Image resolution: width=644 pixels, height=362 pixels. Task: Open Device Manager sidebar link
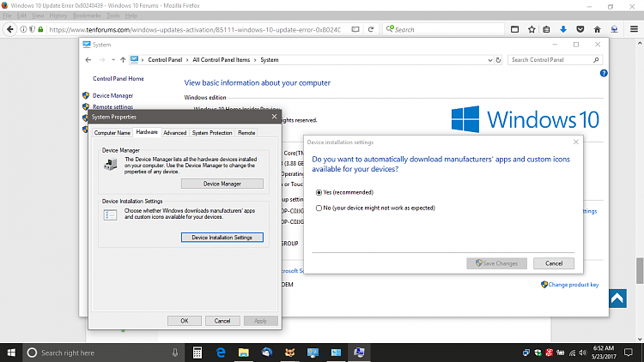click(x=113, y=95)
